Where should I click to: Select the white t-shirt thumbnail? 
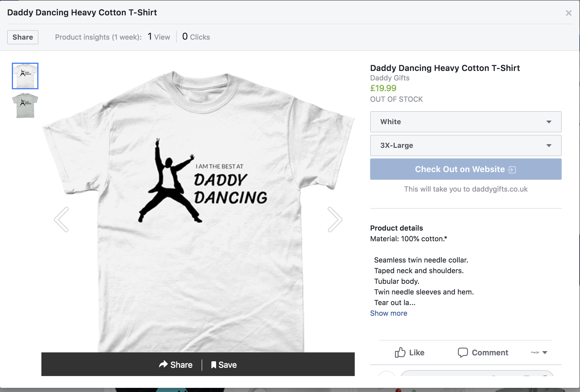coord(25,76)
